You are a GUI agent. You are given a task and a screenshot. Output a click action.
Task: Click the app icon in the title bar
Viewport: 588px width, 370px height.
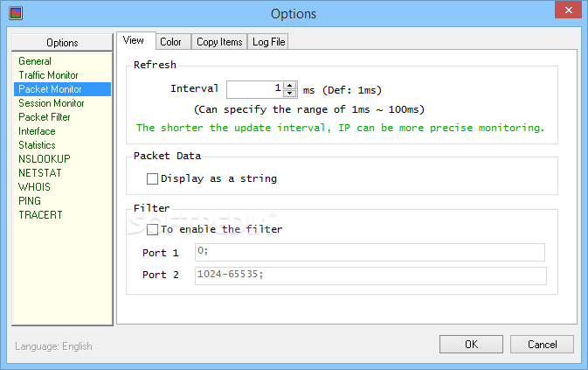[15, 13]
